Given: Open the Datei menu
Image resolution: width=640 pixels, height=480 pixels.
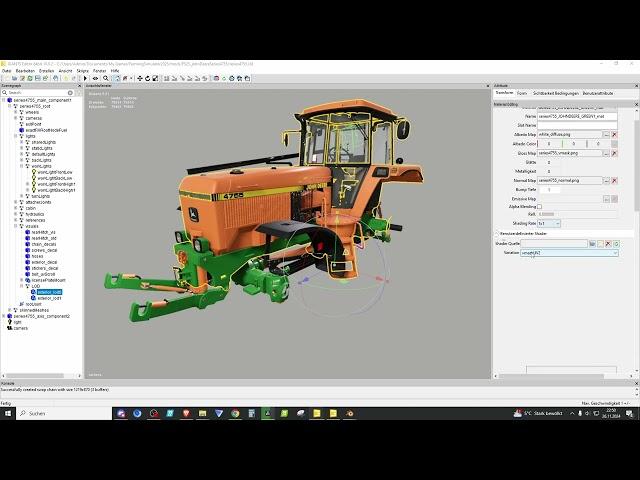Looking at the screenshot, I should (x=7, y=71).
